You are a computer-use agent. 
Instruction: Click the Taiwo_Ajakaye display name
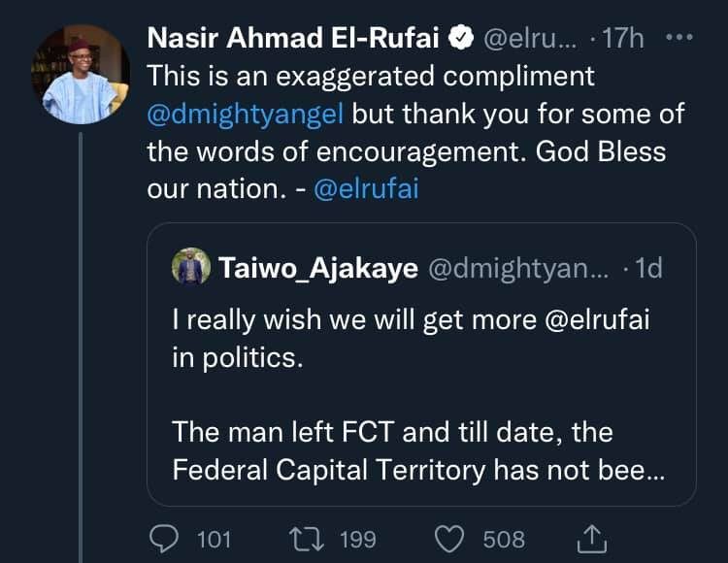coord(318,268)
